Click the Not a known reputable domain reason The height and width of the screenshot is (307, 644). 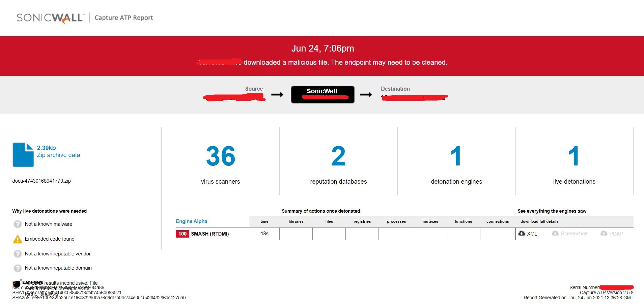click(x=58, y=268)
